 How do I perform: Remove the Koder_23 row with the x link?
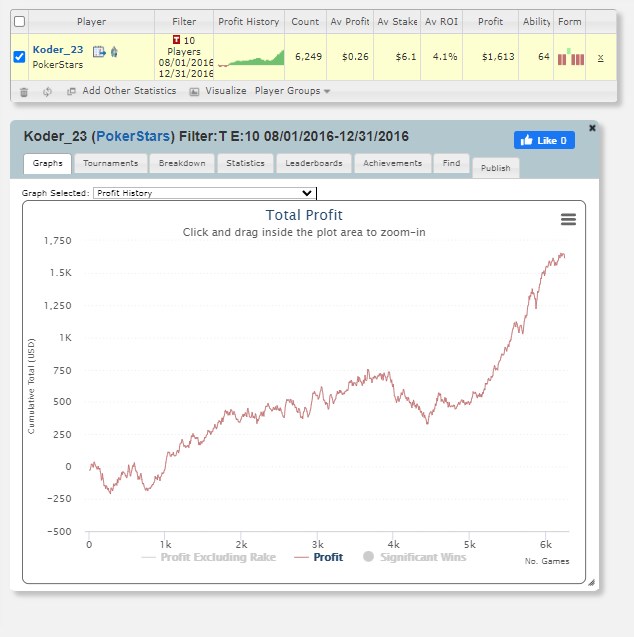point(600,58)
